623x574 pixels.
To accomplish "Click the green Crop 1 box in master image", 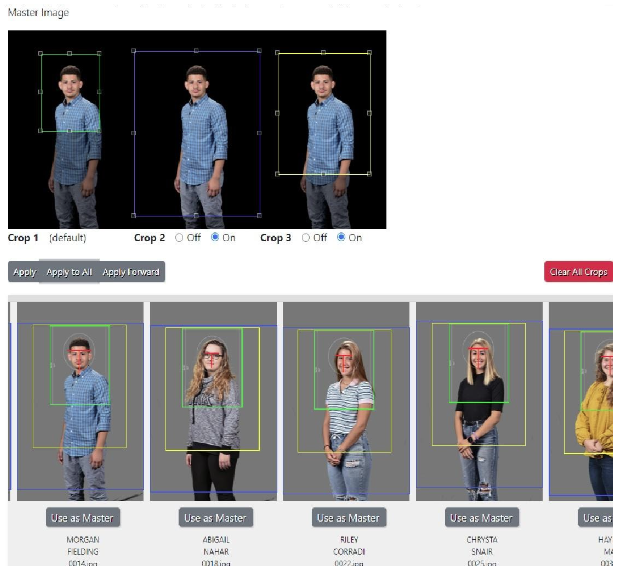I will click(x=70, y=92).
